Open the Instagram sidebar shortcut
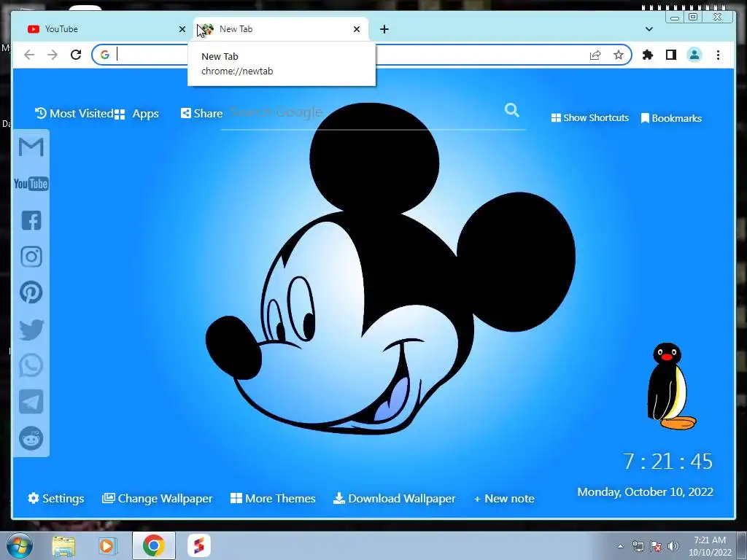The height and width of the screenshot is (560, 747). coord(31,257)
